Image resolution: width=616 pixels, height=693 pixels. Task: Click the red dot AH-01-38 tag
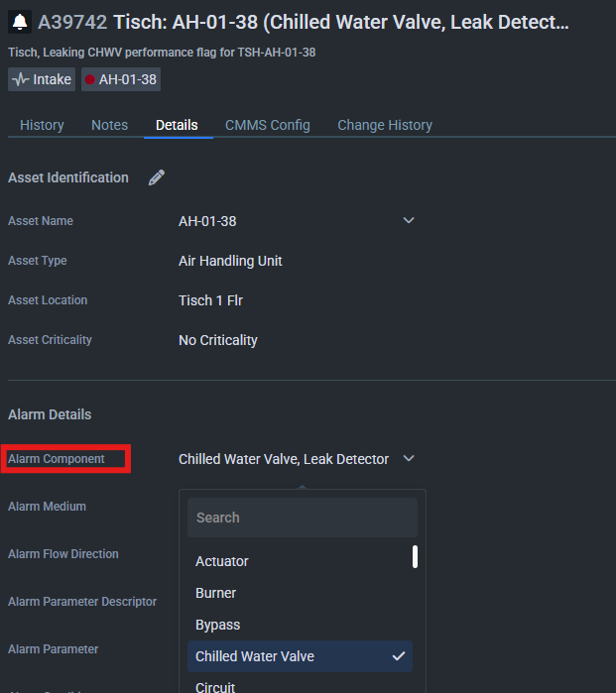tap(121, 79)
